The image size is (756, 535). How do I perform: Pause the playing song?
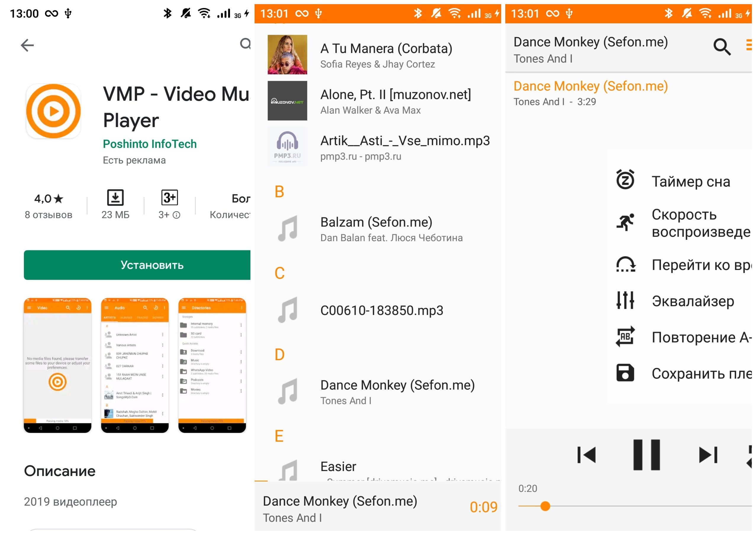(x=647, y=455)
